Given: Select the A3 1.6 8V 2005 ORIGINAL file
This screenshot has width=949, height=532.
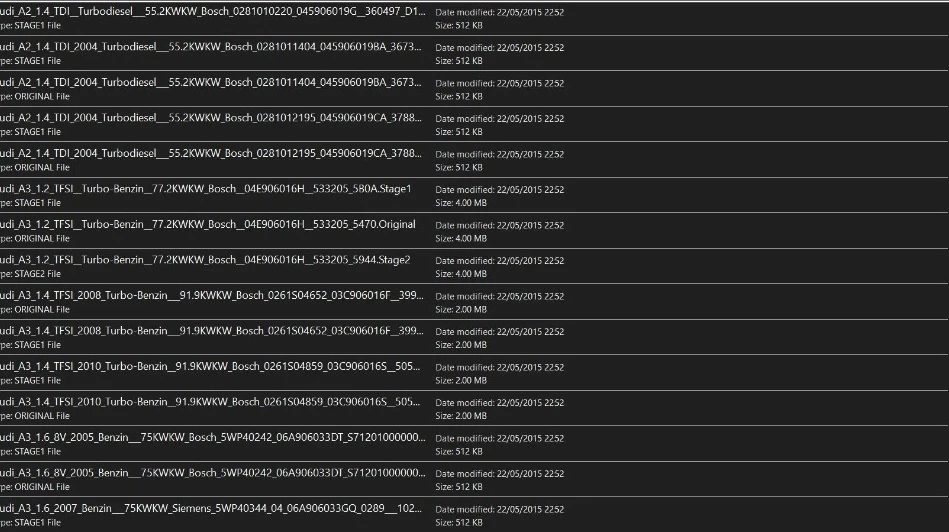Looking at the screenshot, I should [212, 473].
